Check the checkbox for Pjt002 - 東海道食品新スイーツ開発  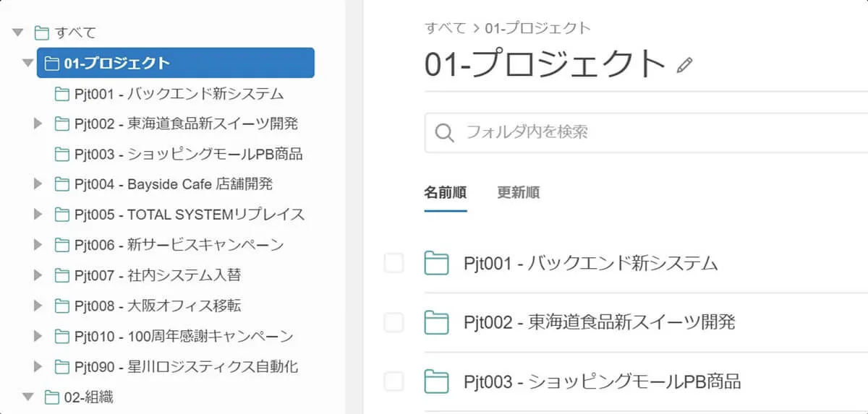(x=393, y=322)
